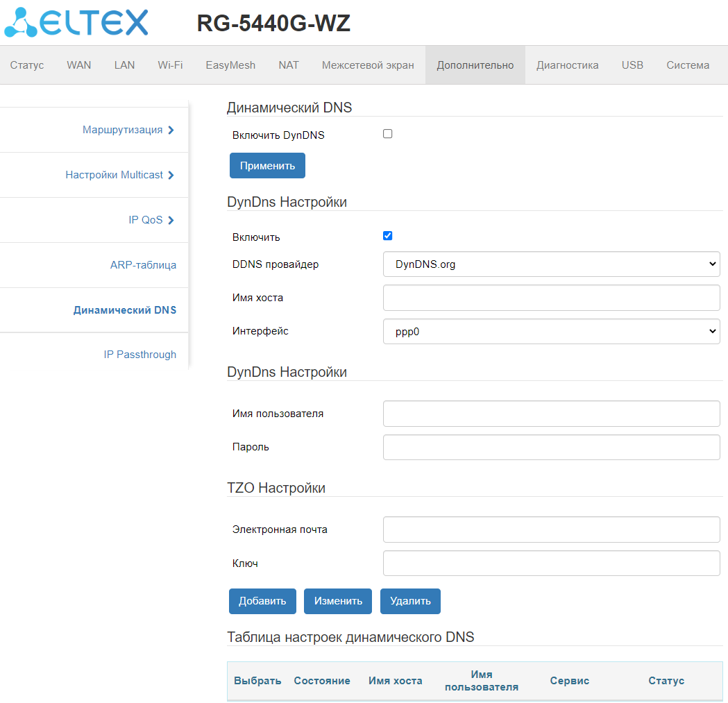728x703 pixels.
Task: Focus the Имя хоста input field
Action: (551, 298)
